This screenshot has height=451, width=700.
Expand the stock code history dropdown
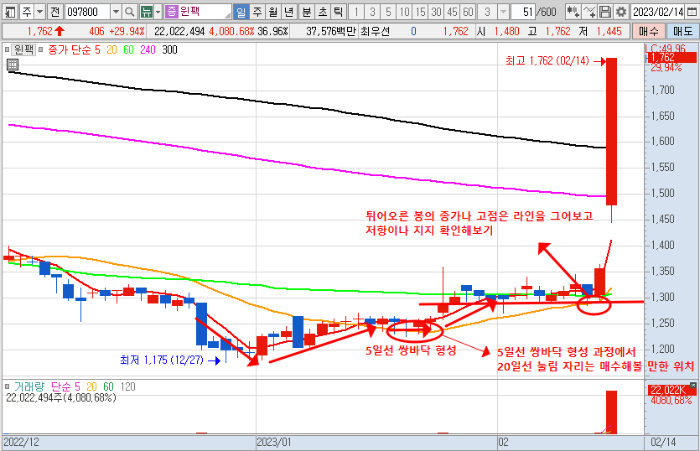tap(116, 12)
